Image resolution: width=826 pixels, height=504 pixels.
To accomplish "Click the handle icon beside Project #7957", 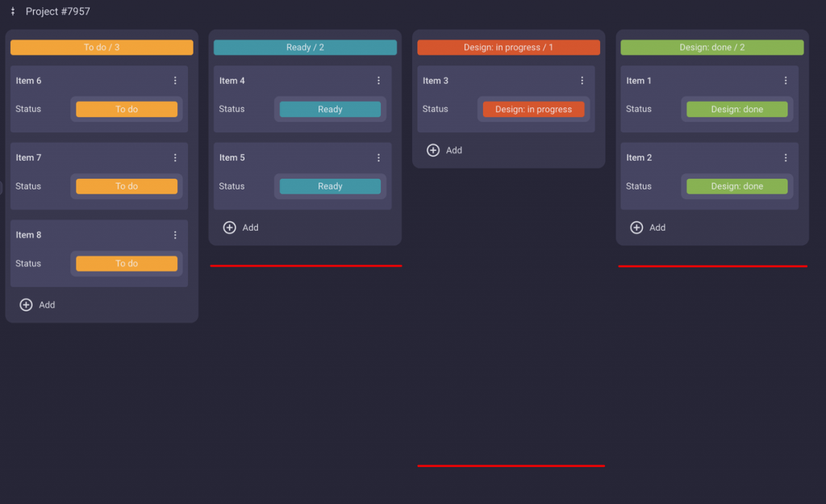I will pos(11,11).
